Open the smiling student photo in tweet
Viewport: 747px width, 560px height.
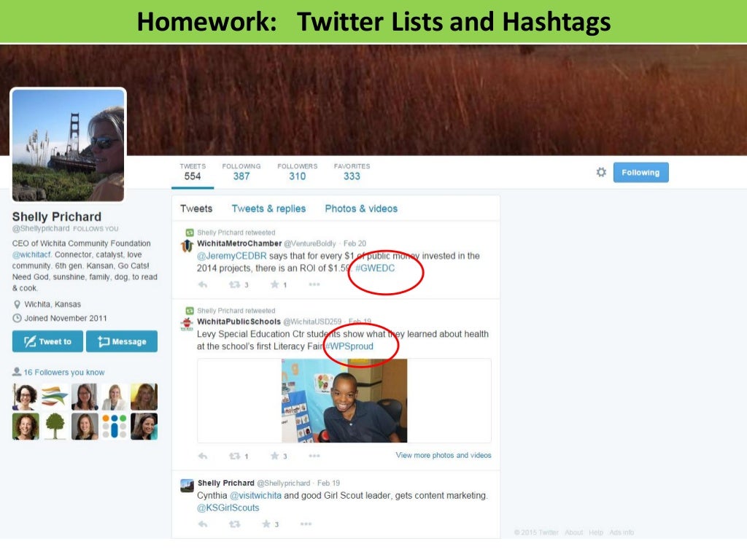344,401
